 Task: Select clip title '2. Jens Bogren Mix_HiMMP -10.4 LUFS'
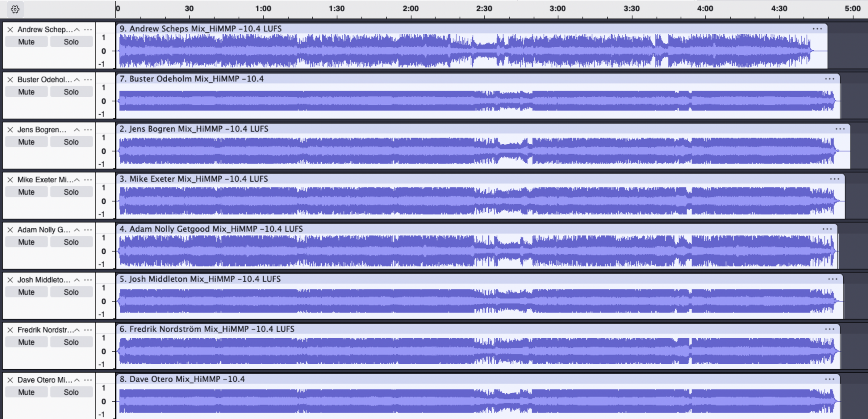click(194, 129)
